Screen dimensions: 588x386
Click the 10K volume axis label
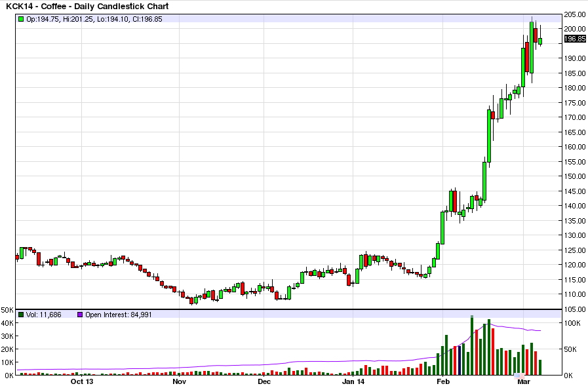(x=7, y=362)
